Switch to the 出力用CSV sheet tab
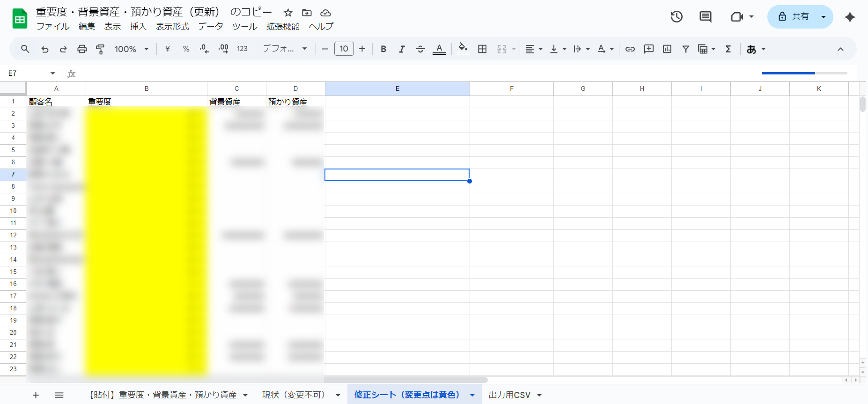The width and height of the screenshot is (868, 404). 509,395
